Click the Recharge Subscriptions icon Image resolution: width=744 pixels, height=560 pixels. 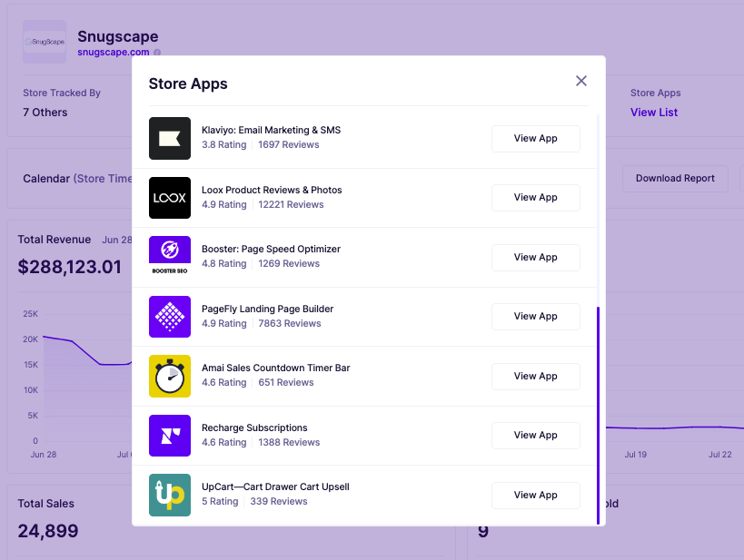coord(168,435)
